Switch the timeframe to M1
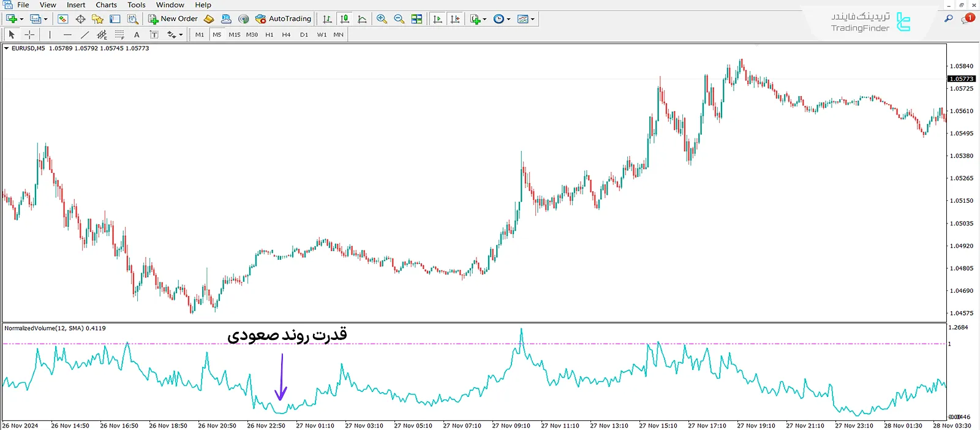Screen dimensions: 980x430 pyautogui.click(x=200, y=35)
